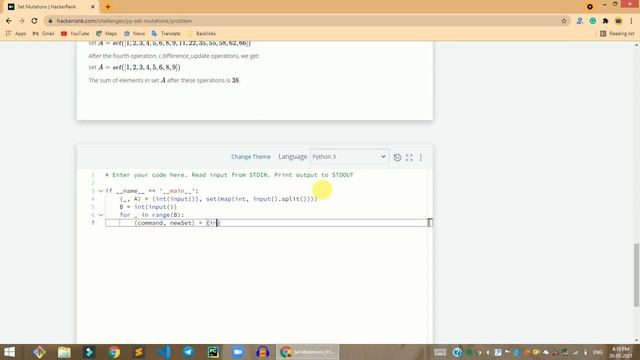Viewport: 640px width, 360px height.
Task: Open the Translate bookmark
Action: (x=166, y=33)
